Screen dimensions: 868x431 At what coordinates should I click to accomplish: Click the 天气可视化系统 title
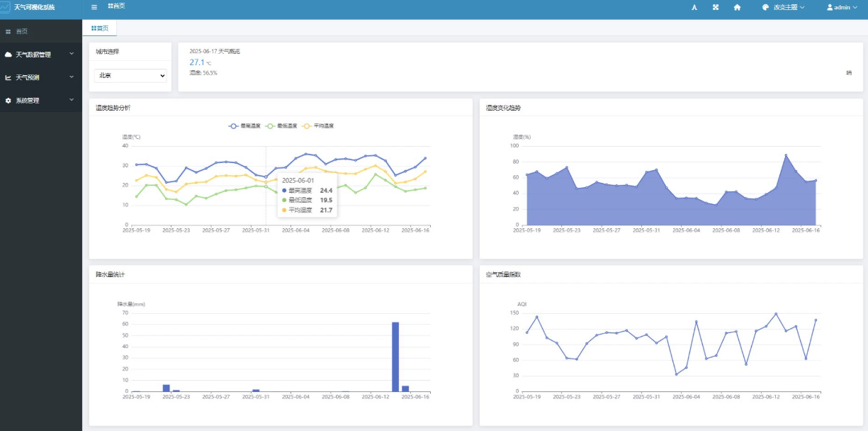click(34, 7)
